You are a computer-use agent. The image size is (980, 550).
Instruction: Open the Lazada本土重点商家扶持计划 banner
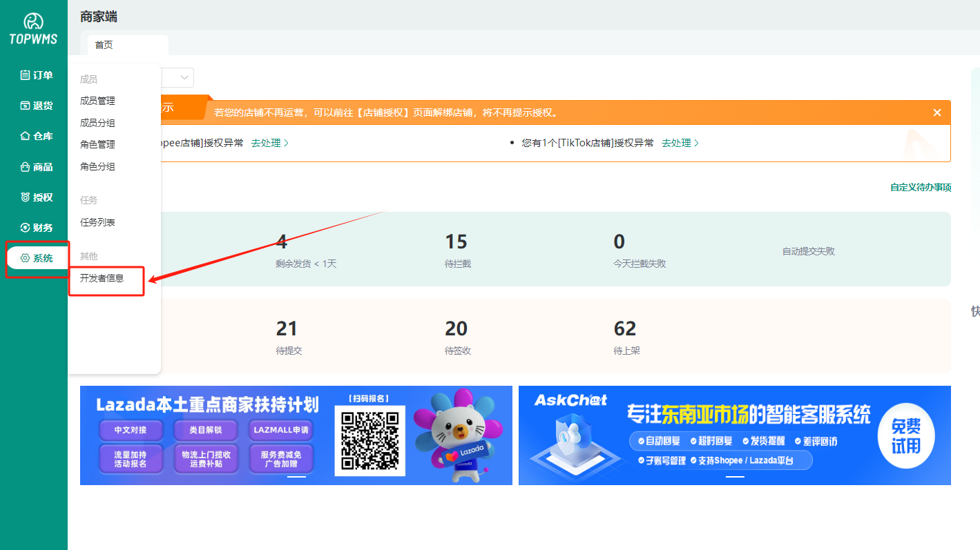296,435
